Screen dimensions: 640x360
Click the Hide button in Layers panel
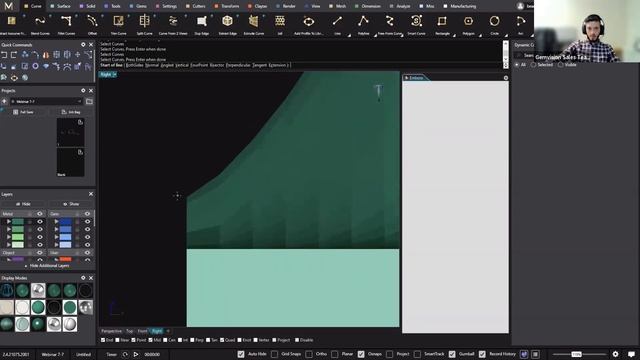24,204
